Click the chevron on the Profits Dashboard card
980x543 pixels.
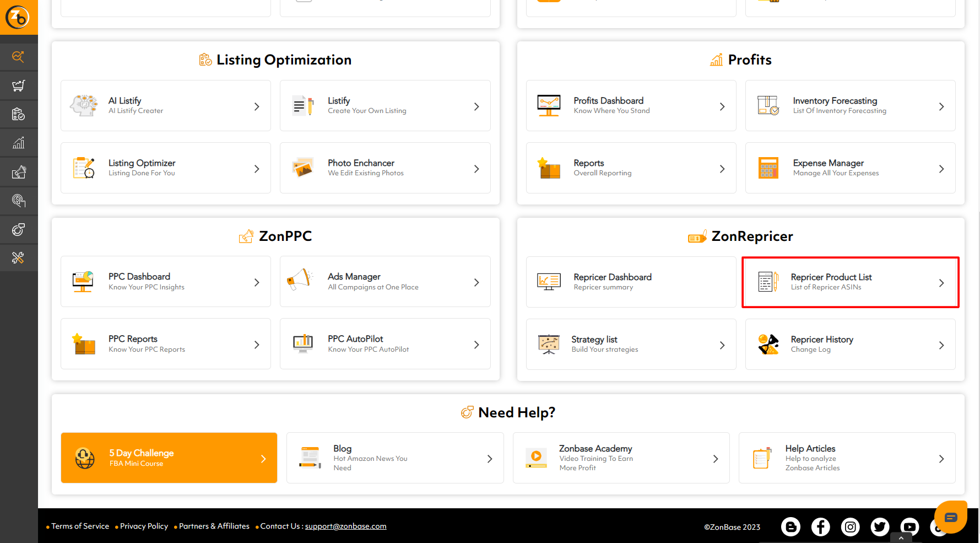(x=722, y=106)
